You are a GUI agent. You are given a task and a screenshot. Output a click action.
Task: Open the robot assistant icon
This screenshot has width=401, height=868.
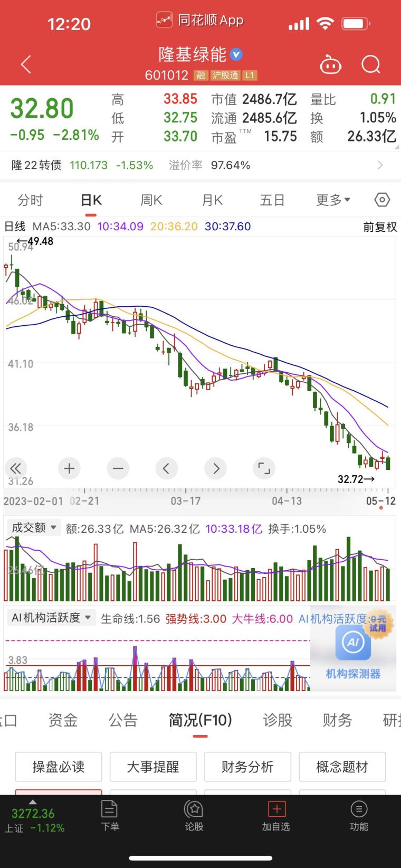[x=330, y=65]
